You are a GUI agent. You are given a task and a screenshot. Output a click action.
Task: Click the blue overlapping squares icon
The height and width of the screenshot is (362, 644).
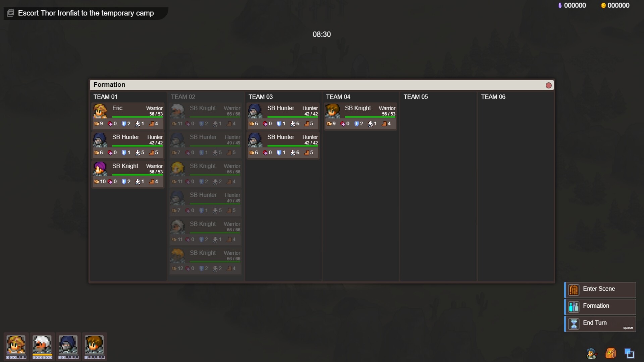(x=630, y=353)
